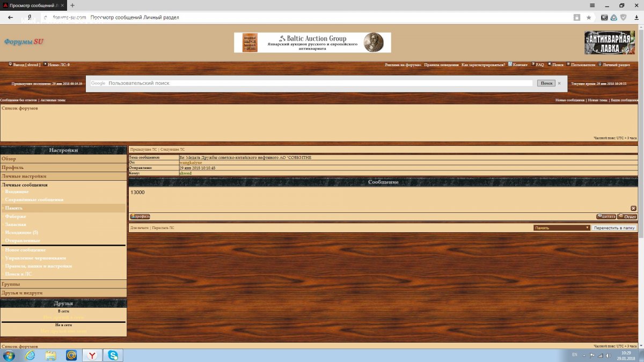Image resolution: width=644 pixels, height=362 pixels.
Task: Click the Антикварная Лавка logo
Action: pyautogui.click(x=609, y=42)
